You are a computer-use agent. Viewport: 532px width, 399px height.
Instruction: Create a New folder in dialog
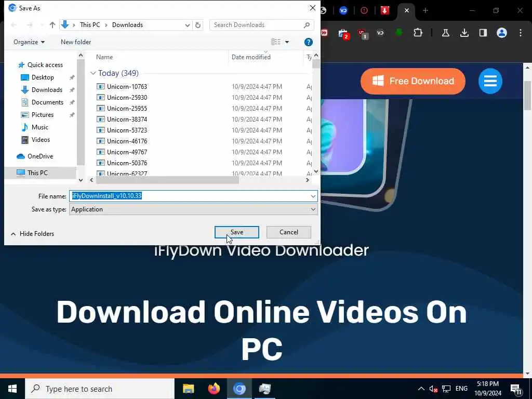click(x=76, y=42)
